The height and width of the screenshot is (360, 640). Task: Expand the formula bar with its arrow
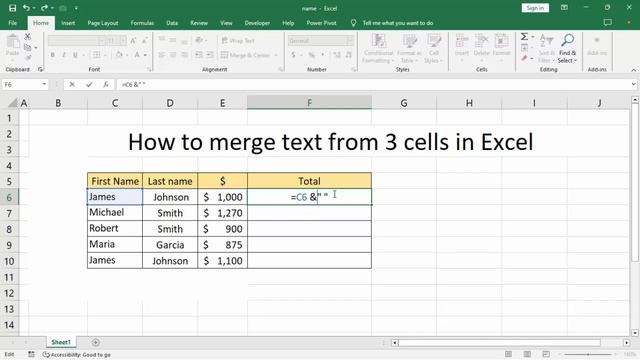[633, 84]
